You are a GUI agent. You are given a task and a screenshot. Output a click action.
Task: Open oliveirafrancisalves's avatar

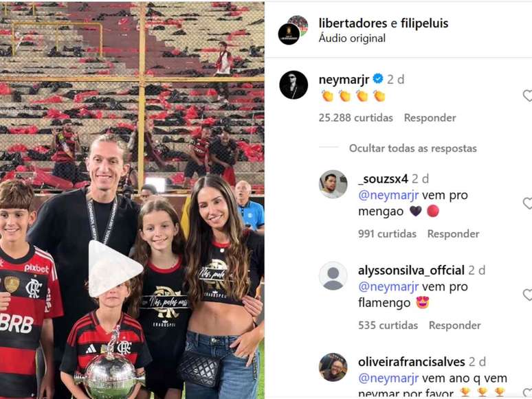click(x=333, y=367)
